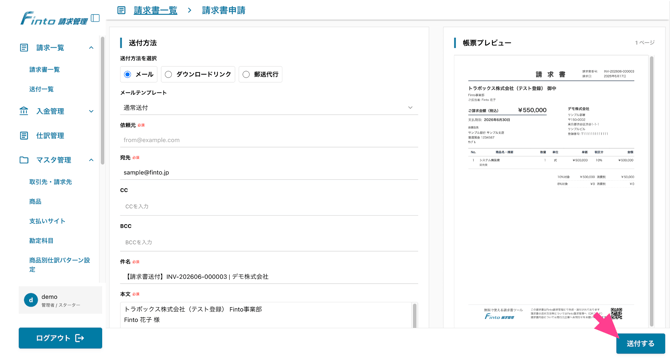Screen dimensions: 670x360
Task: Click the CC input field
Action: pos(269,206)
